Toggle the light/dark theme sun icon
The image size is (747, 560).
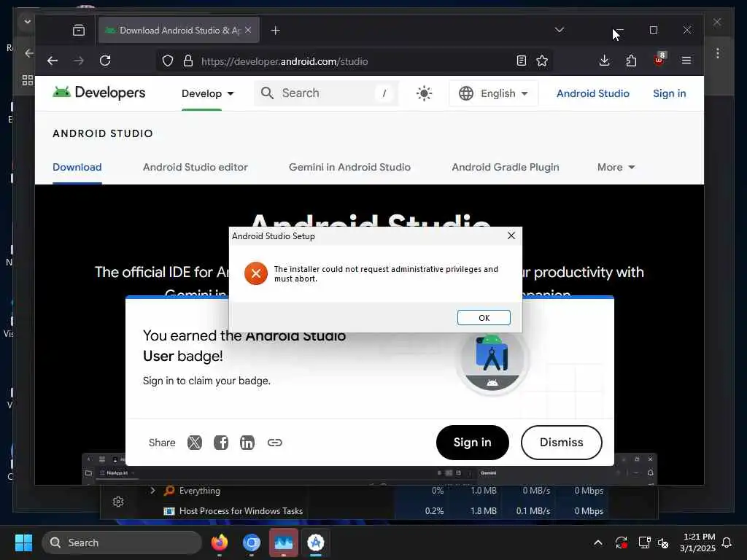pyautogui.click(x=424, y=93)
